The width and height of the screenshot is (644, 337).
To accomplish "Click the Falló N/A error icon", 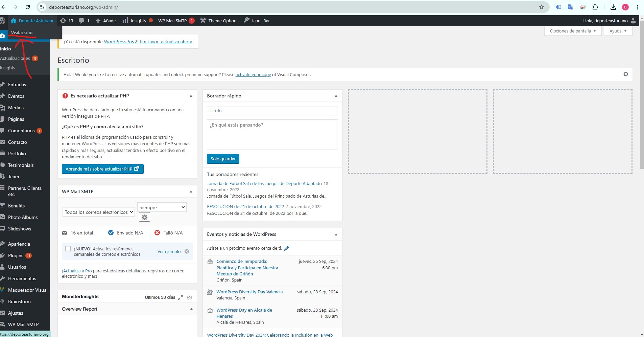I will (157, 233).
